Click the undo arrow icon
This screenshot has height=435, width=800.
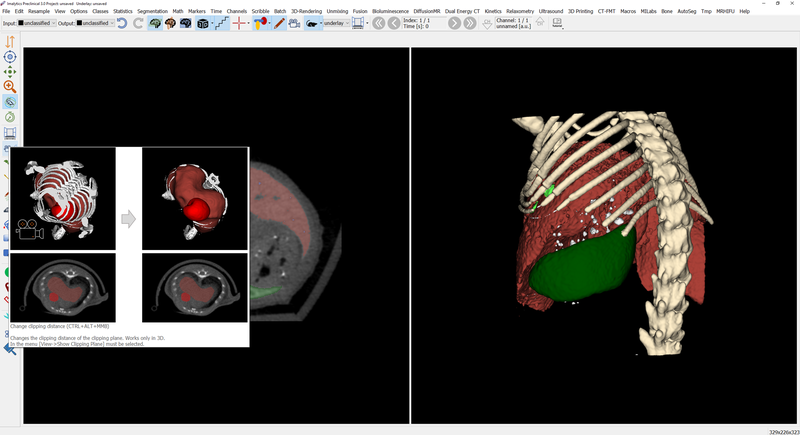tap(122, 23)
